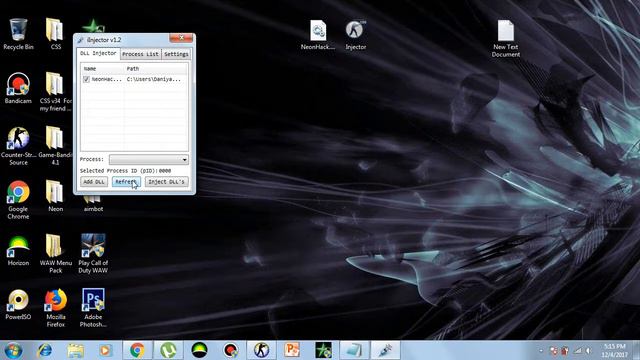Select the WAW Menu Pack folder
This screenshot has height=360, width=640.
(56, 254)
